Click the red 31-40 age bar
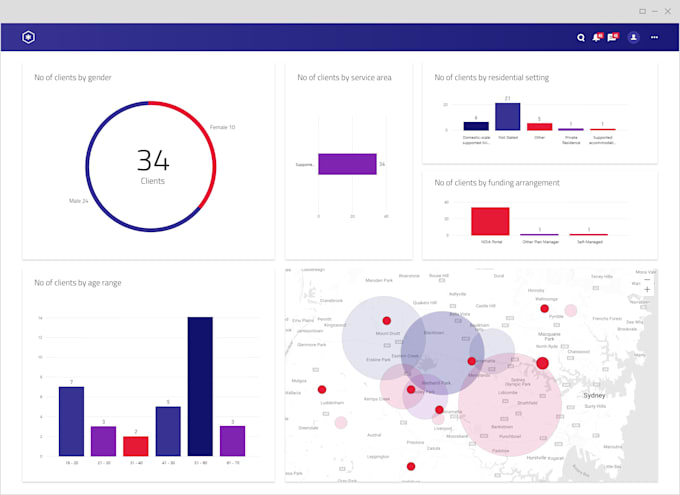Image resolution: width=680 pixels, height=495 pixels. pos(136,446)
